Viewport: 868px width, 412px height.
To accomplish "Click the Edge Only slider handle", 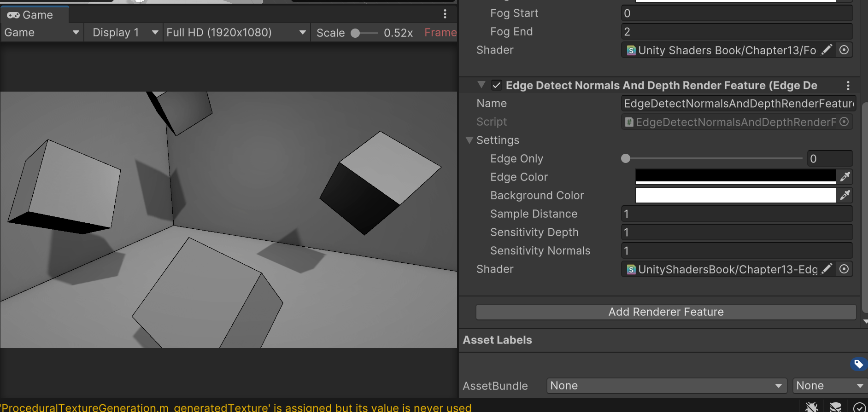I will pyautogui.click(x=625, y=159).
